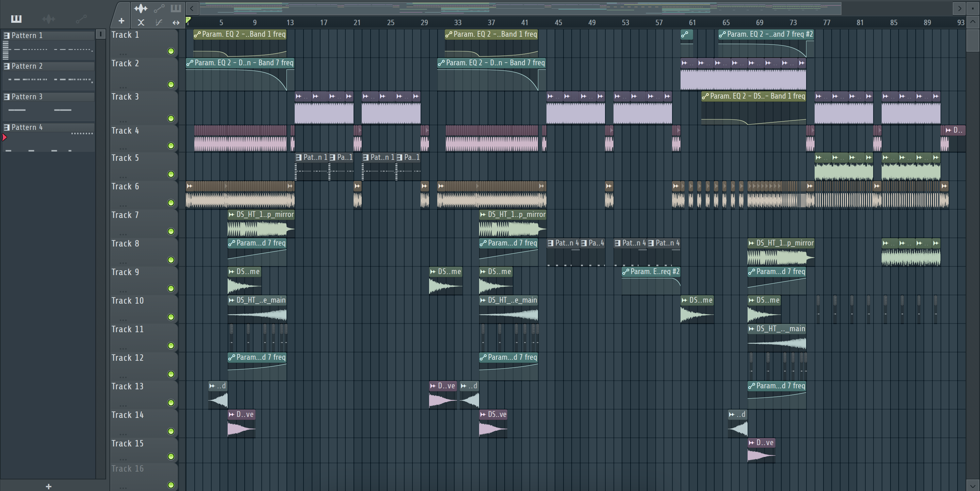Mute Track 12 with its green LED
The height and width of the screenshot is (491, 980).
tap(171, 374)
